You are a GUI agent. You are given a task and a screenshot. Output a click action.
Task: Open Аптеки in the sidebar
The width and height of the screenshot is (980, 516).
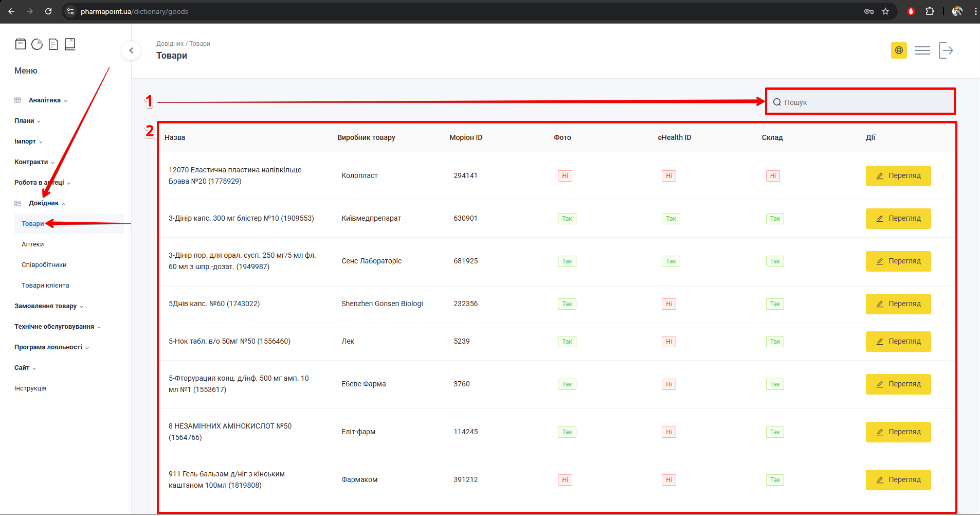tap(33, 244)
